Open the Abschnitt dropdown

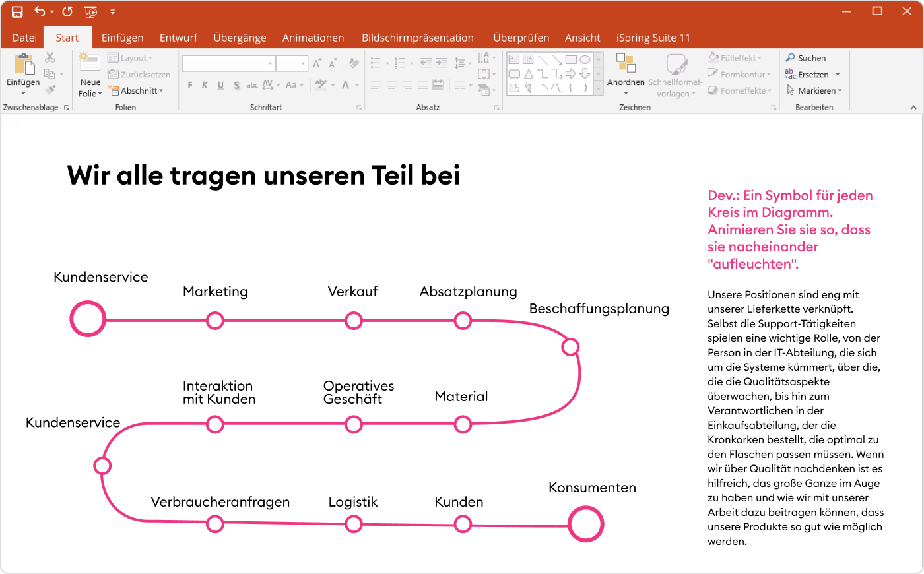[x=136, y=90]
